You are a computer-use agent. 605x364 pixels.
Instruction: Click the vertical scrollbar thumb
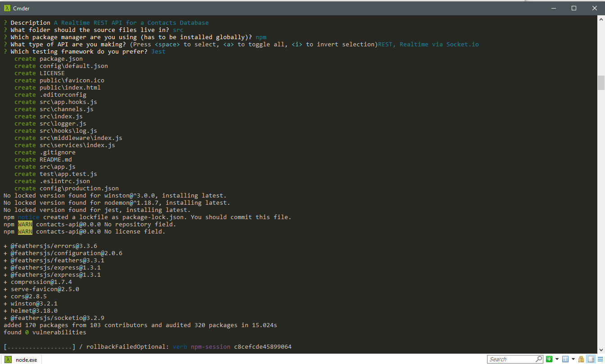601,83
